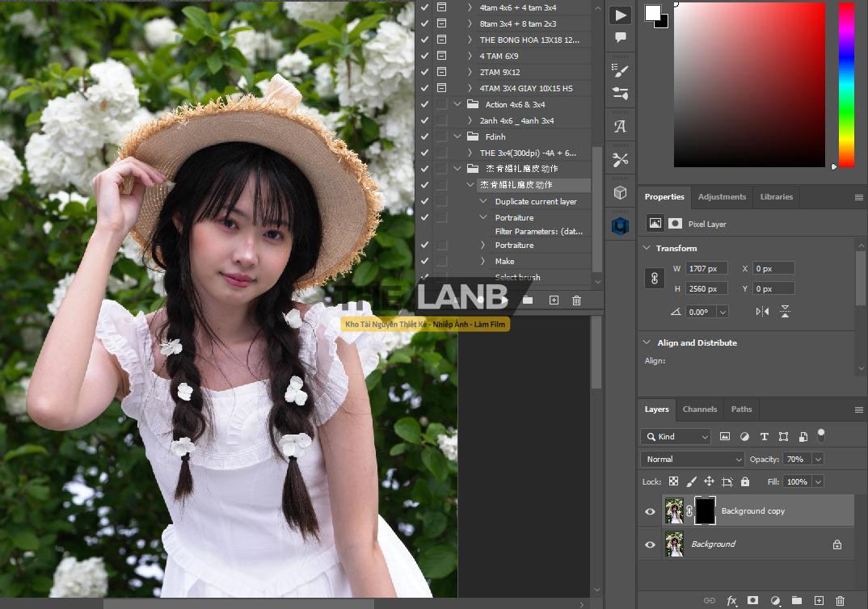
Task: Click the fx layer style icon
Action: (731, 600)
